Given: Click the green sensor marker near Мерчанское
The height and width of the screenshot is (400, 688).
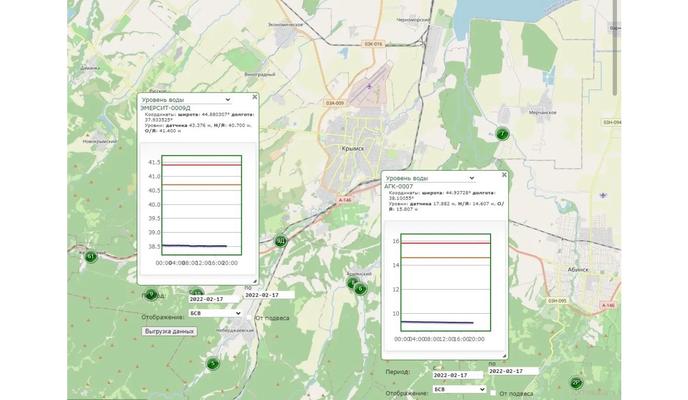Looking at the screenshot, I should pyautogui.click(x=502, y=133).
